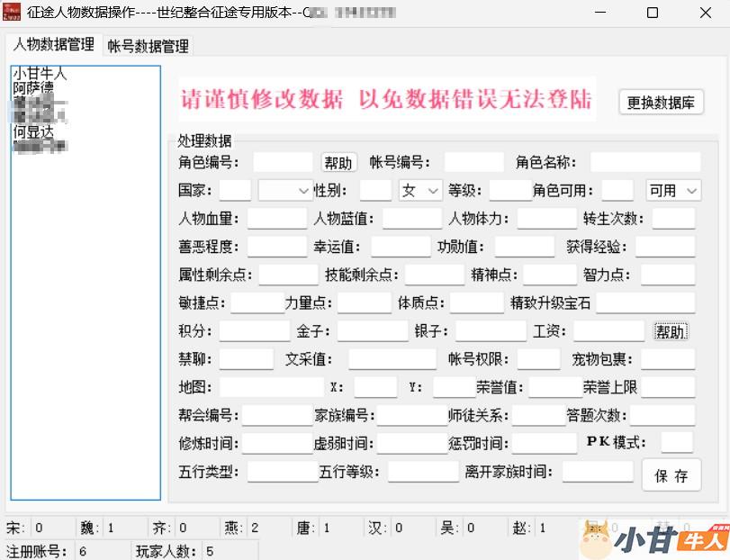Click the 银子 input field

point(491,331)
